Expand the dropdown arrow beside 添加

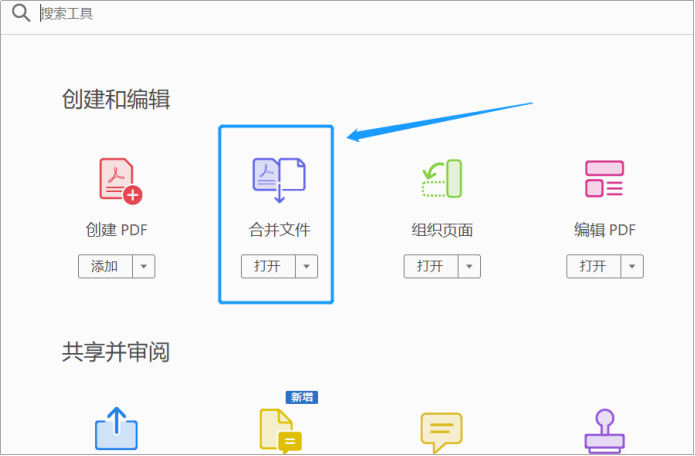point(144,266)
